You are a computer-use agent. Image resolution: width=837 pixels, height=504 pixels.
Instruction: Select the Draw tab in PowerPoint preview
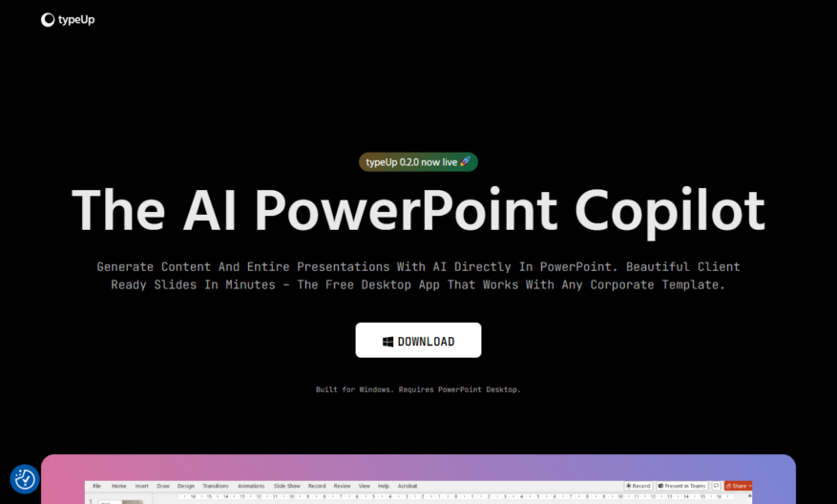click(x=163, y=486)
